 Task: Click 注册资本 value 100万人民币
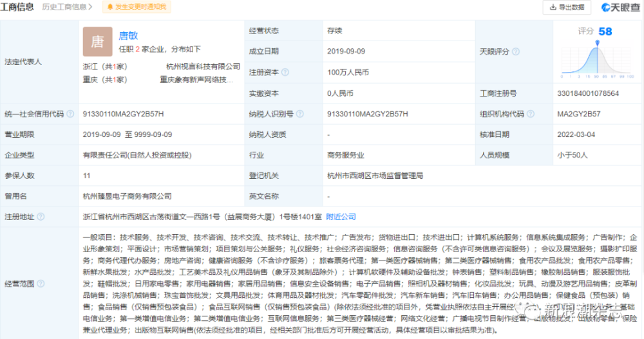click(348, 72)
